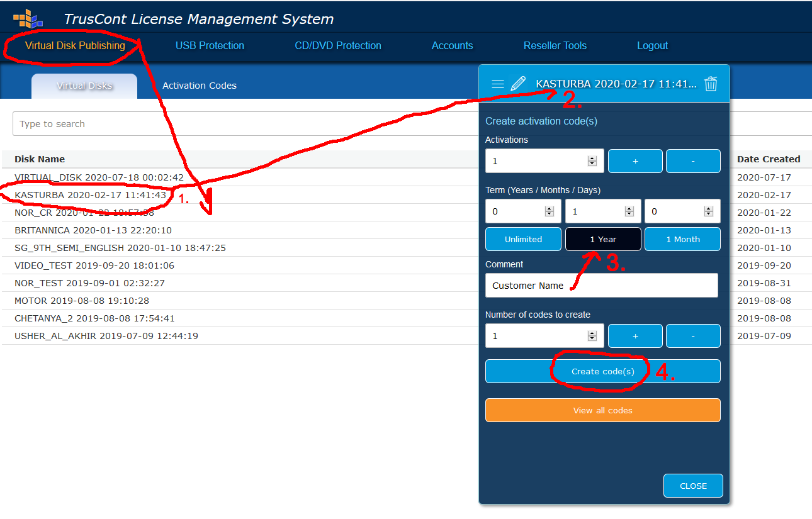Screen dimensions: 812x519
Task: Click Days field spinner arrows
Action: pyautogui.click(x=708, y=211)
